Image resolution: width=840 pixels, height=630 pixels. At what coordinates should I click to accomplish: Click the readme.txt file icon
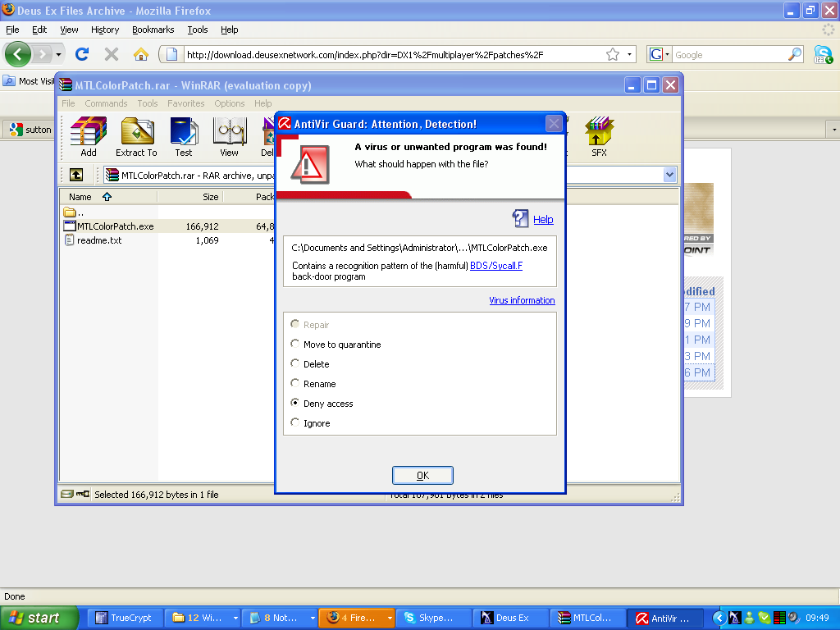tap(69, 240)
